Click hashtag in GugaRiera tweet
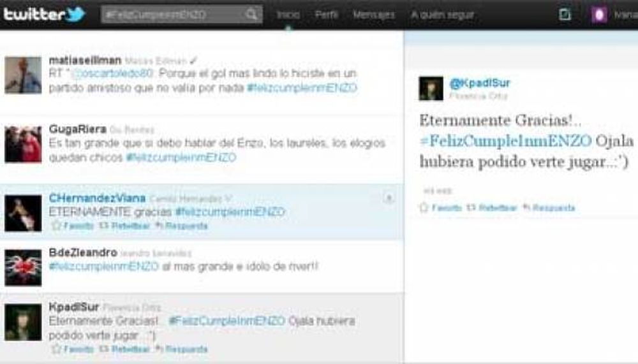This screenshot has height=364, width=638. 181,157
